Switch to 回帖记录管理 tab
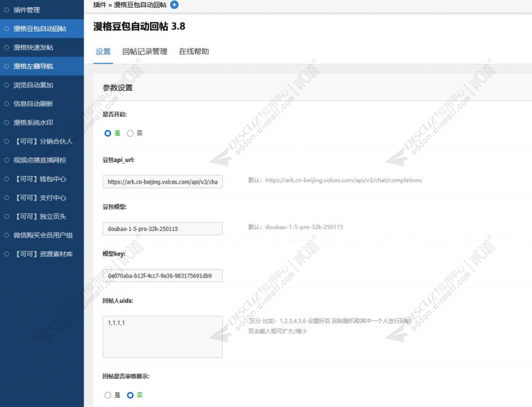Viewport: 532px width, 407px height. tap(145, 51)
